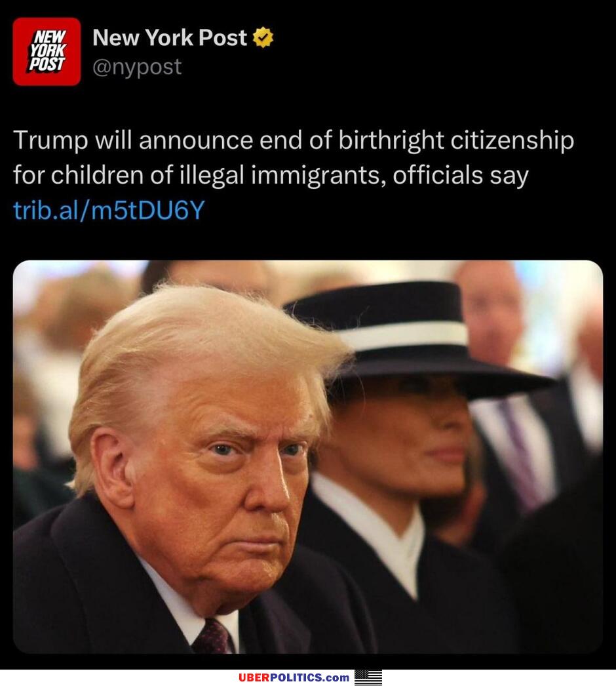Click the red UBER watermark text
The height and width of the screenshot is (686, 616).
click(x=255, y=677)
